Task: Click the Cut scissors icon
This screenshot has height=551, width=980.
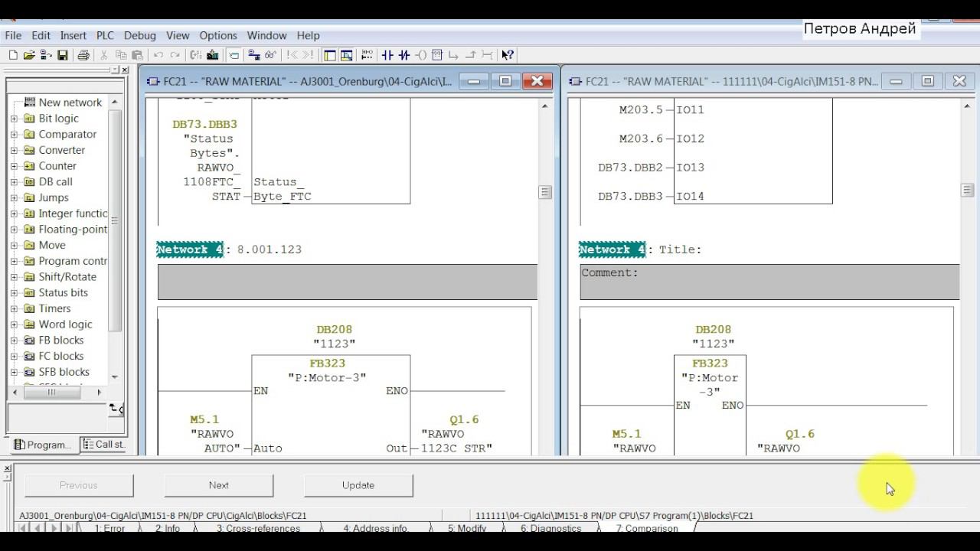Action: click(103, 55)
